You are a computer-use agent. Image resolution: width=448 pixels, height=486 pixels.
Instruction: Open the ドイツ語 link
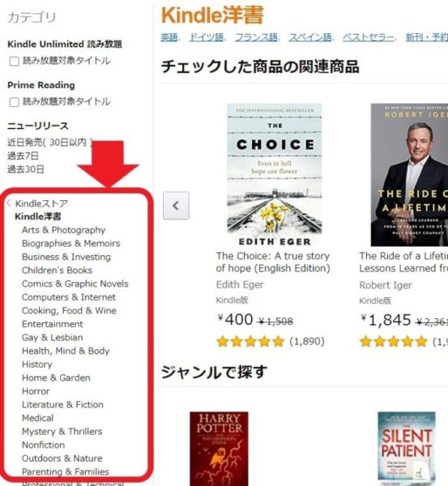pyautogui.click(x=206, y=37)
